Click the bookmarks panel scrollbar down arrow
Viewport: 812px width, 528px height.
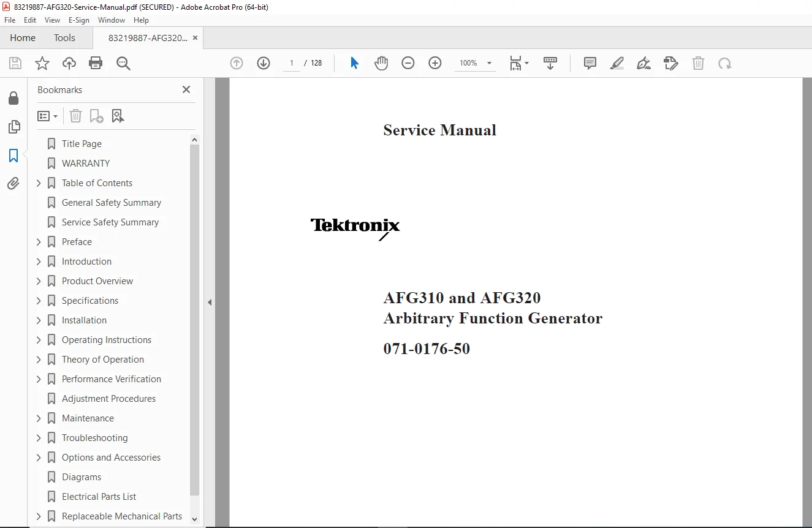195,519
